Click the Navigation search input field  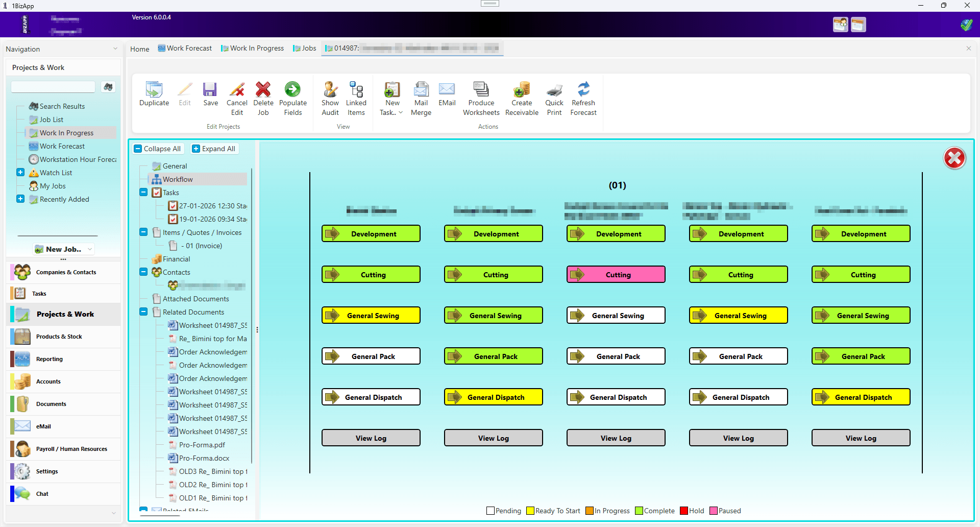pyautogui.click(x=53, y=87)
